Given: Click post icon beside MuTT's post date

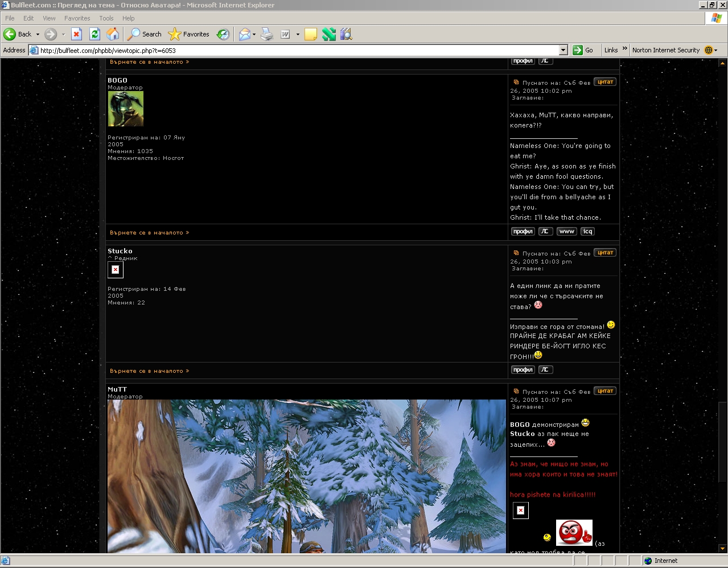Looking at the screenshot, I should [x=516, y=391].
